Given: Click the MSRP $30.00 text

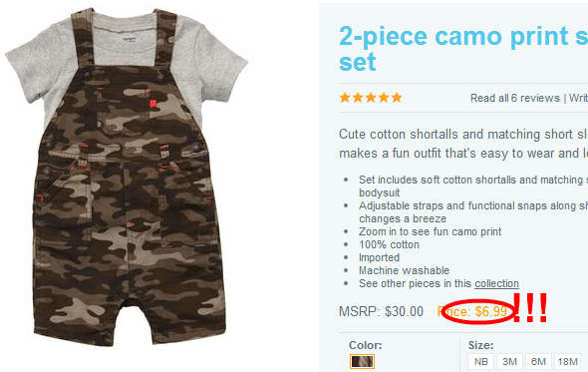Looking at the screenshot, I should click(x=381, y=311).
